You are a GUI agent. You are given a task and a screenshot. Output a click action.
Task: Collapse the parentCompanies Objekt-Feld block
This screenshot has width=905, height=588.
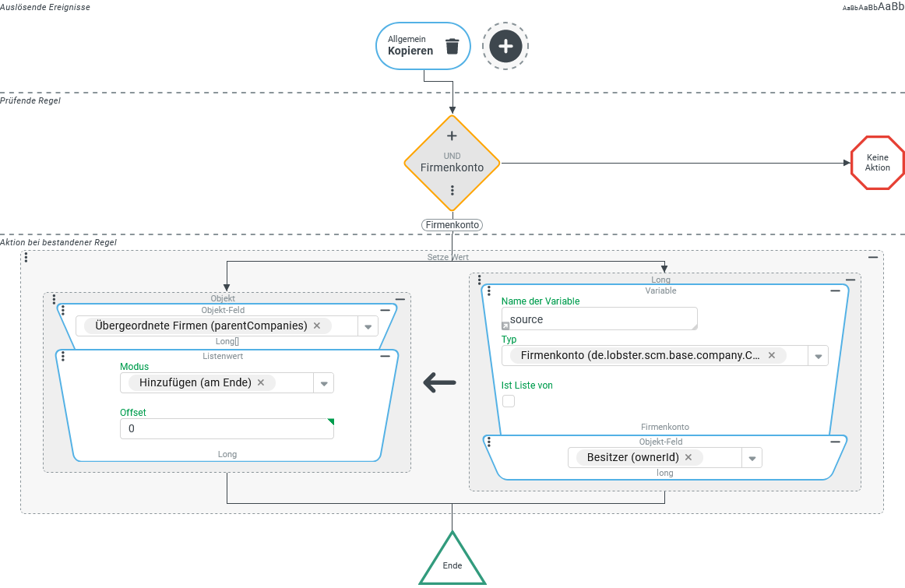pos(385,311)
